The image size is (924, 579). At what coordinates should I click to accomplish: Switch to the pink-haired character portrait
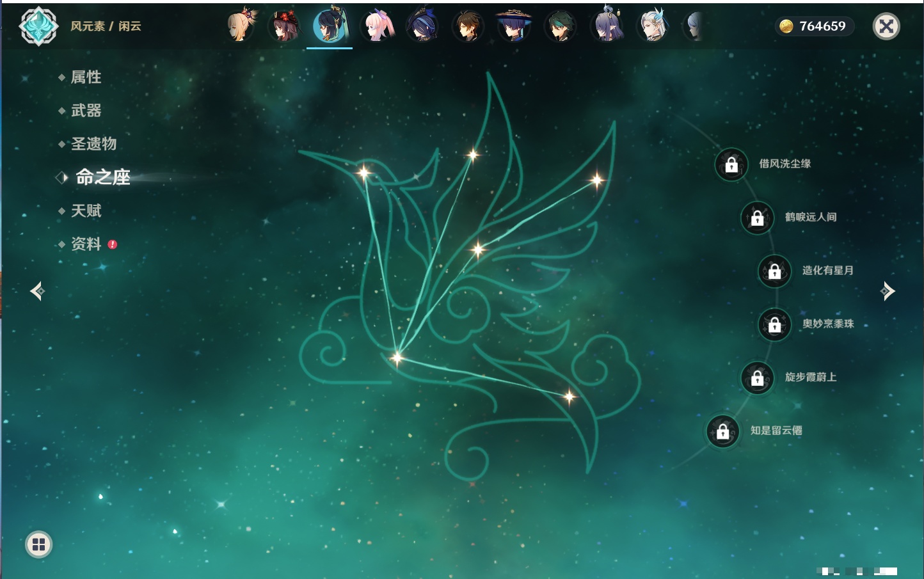[x=378, y=26]
